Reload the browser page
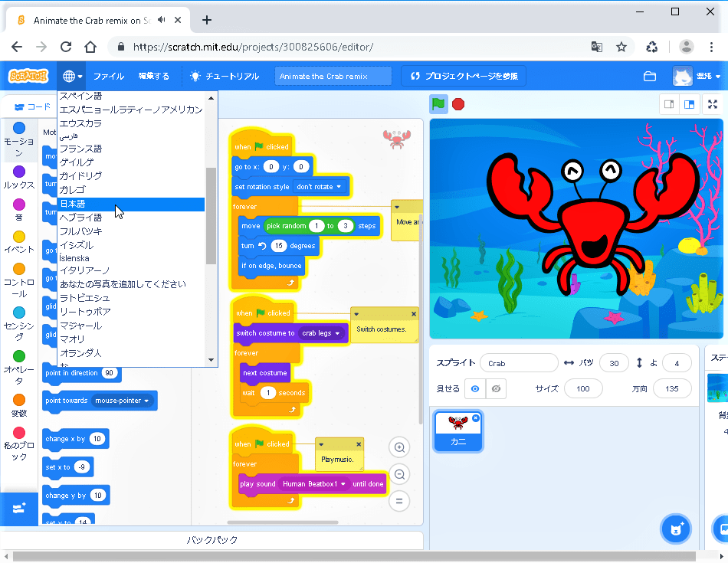This screenshot has height=563, width=728. 66,47
